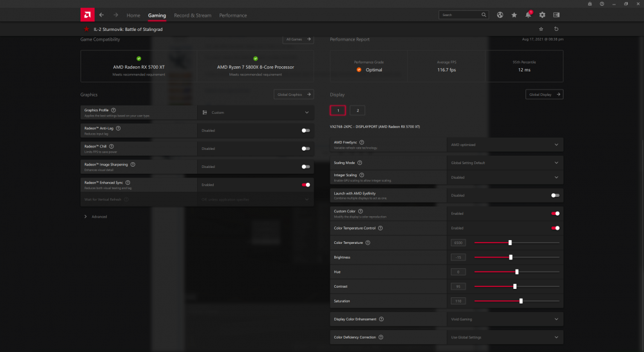The height and width of the screenshot is (352, 644).
Task: Click the back arrow
Action: (x=101, y=15)
